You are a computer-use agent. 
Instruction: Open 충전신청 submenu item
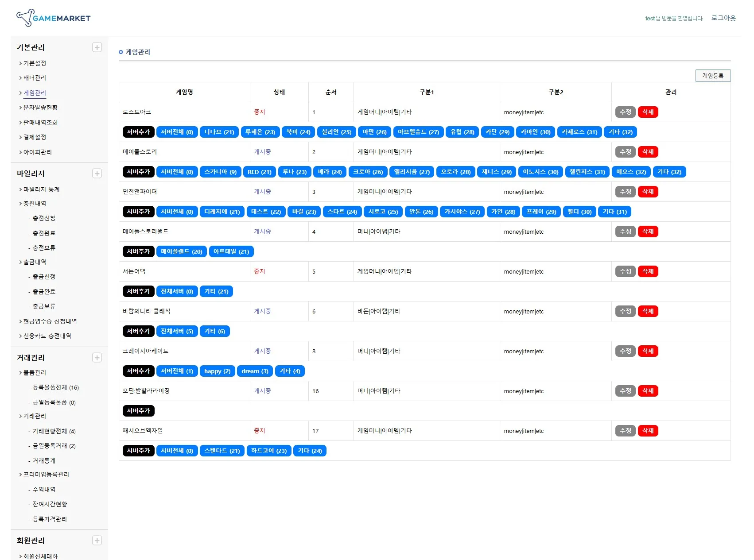pos(44,218)
